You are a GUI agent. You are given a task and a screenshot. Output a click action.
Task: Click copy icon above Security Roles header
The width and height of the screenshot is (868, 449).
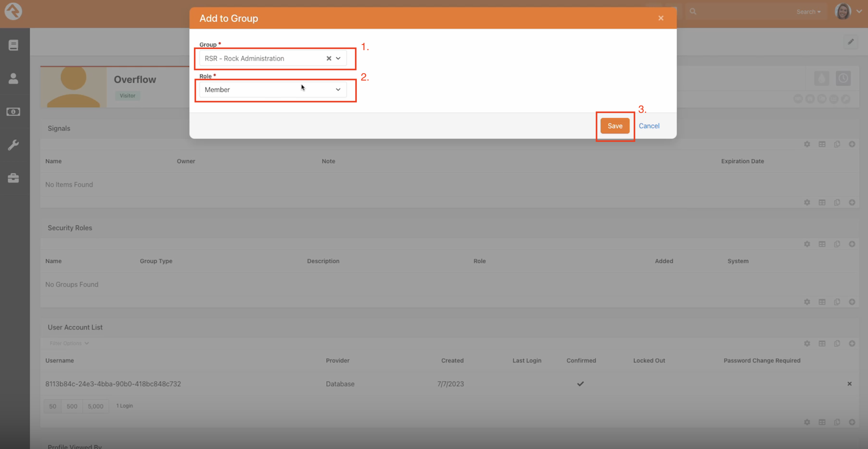(837, 244)
